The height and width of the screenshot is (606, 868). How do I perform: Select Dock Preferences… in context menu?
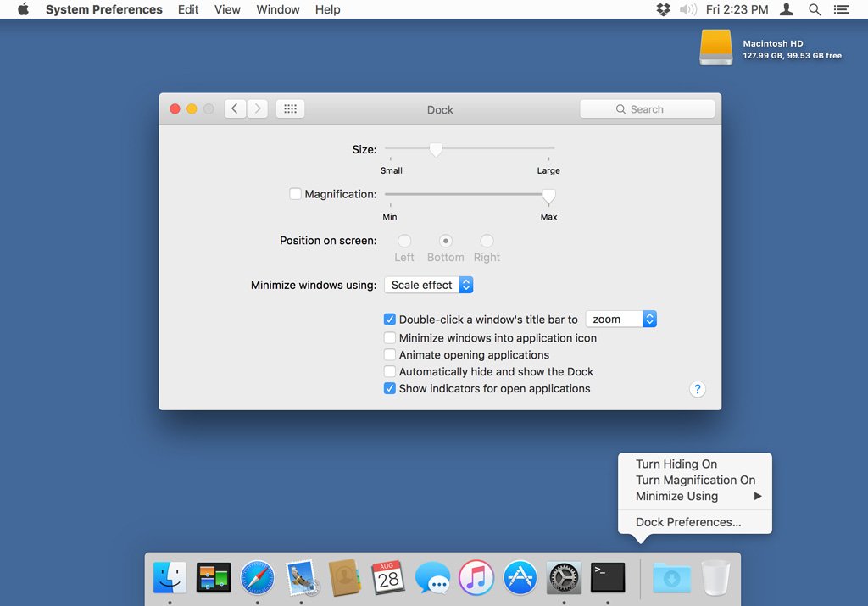click(688, 522)
